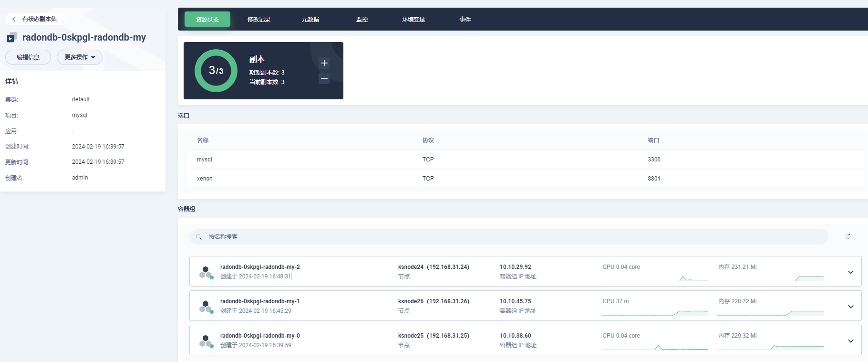Screen dimensions: 868x362
Task: Open pod radondb-0skpgl-radondb-my-1 link
Action: pos(260,301)
